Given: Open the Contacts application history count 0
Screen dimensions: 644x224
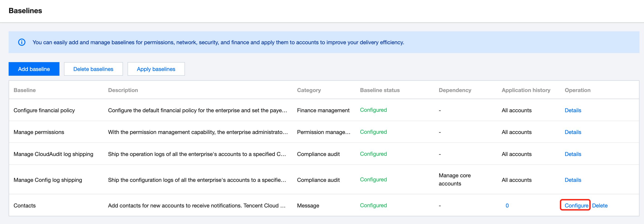Looking at the screenshot, I should click(507, 205).
